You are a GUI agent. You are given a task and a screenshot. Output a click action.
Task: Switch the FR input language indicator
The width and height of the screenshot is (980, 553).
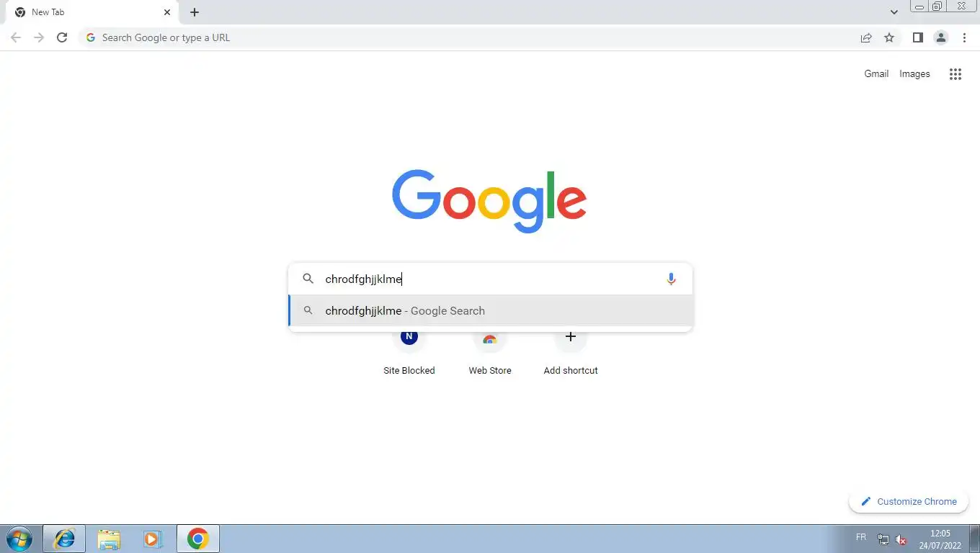coord(860,537)
